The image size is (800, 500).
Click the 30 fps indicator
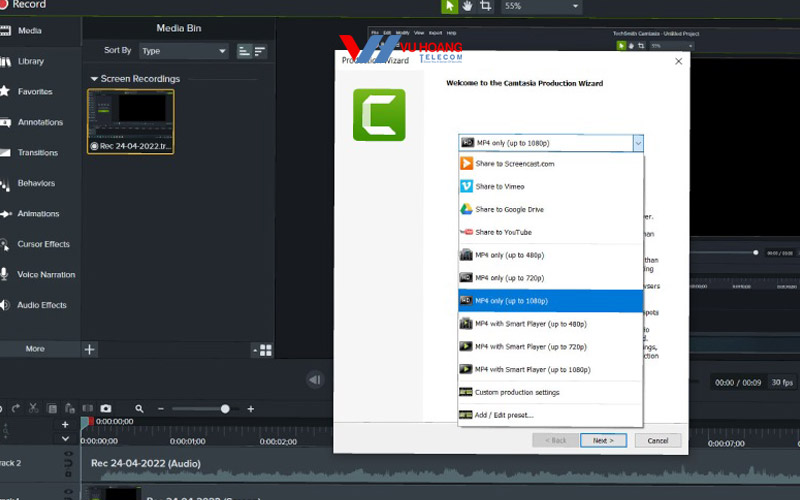pyautogui.click(x=782, y=382)
